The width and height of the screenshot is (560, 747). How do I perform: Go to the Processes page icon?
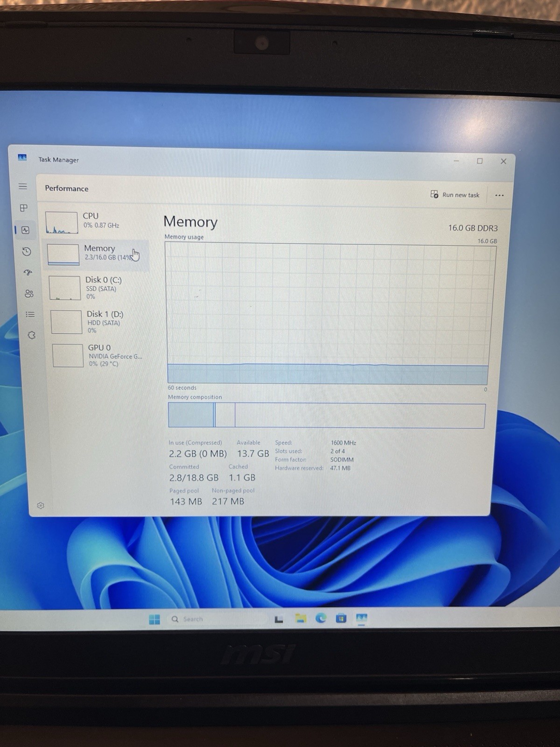(24, 208)
